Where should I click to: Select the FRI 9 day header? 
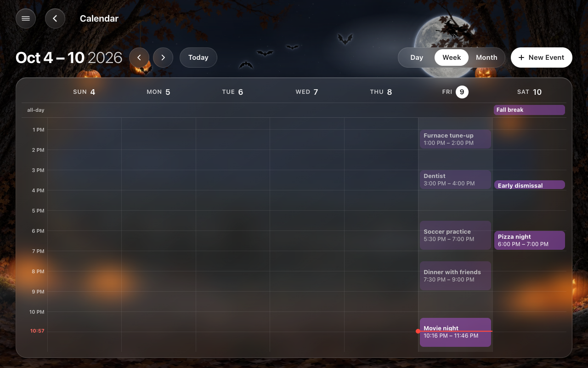tap(455, 92)
